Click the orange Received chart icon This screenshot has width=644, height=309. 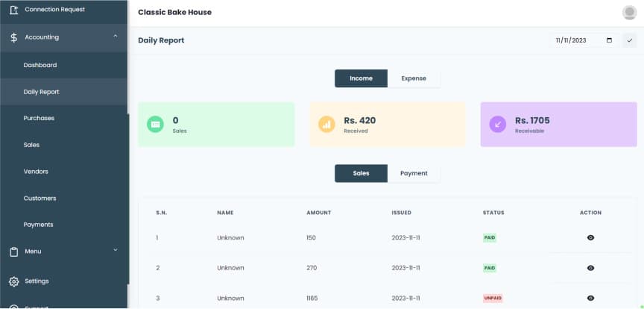tap(326, 124)
